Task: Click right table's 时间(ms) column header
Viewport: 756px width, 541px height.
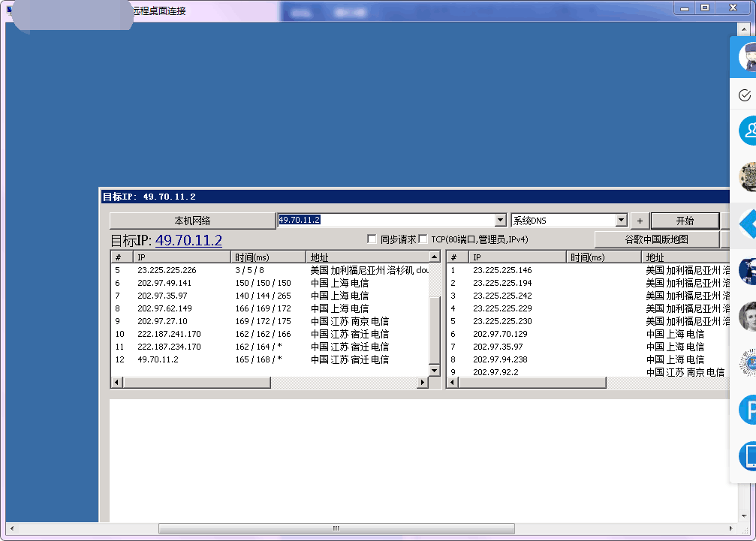Action: pyautogui.click(x=604, y=257)
